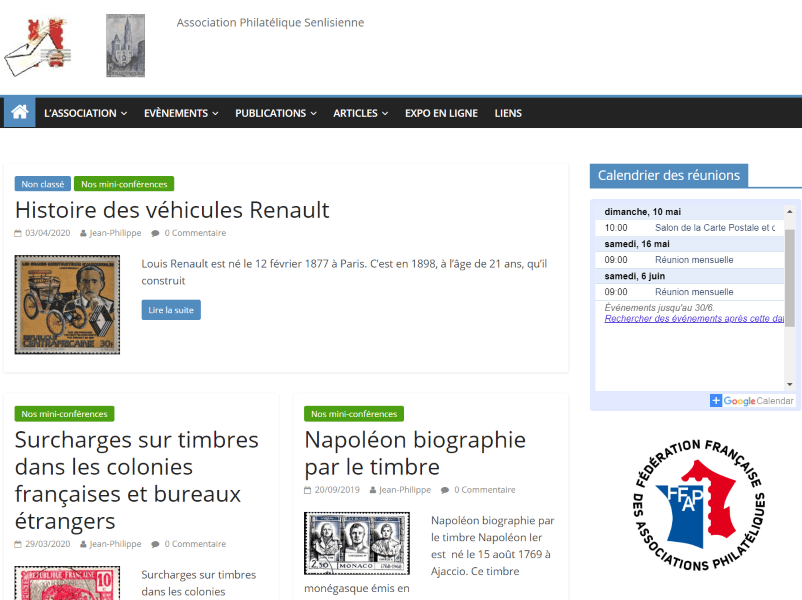Click the comment bubble icon on Napoléon article

[x=445, y=490]
